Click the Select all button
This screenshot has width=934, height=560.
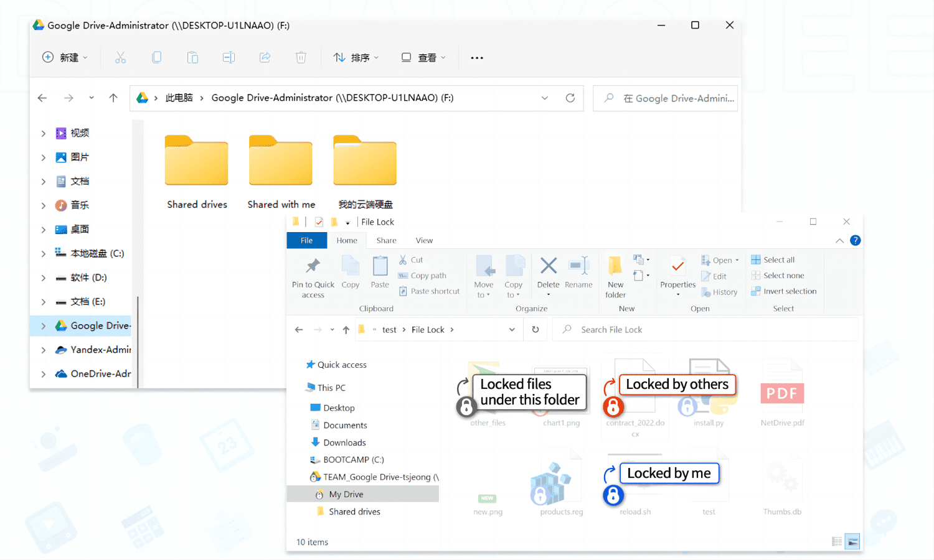pyautogui.click(x=773, y=259)
